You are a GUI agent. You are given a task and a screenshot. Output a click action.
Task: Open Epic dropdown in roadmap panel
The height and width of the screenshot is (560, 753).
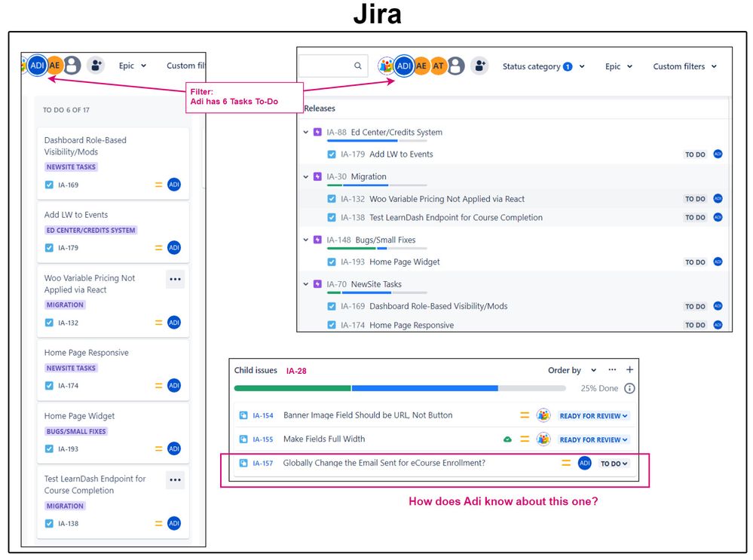click(619, 66)
